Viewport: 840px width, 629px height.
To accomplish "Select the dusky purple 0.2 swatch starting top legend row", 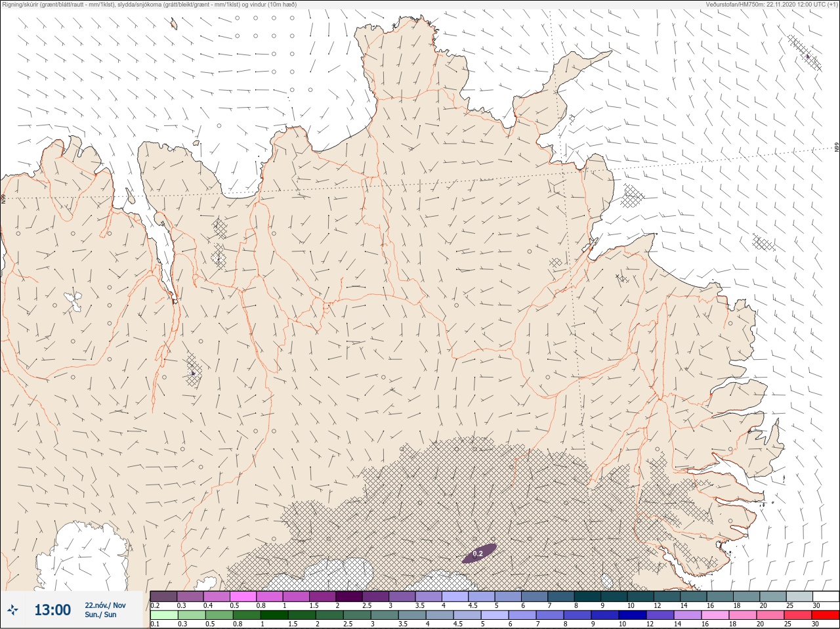I will tap(163, 596).
